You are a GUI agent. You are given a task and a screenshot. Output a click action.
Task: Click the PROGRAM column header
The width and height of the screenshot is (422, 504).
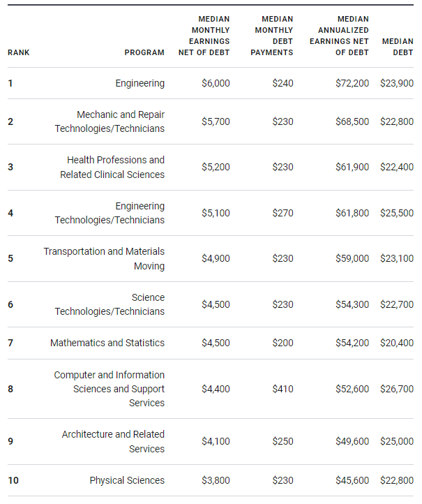pyautogui.click(x=144, y=52)
